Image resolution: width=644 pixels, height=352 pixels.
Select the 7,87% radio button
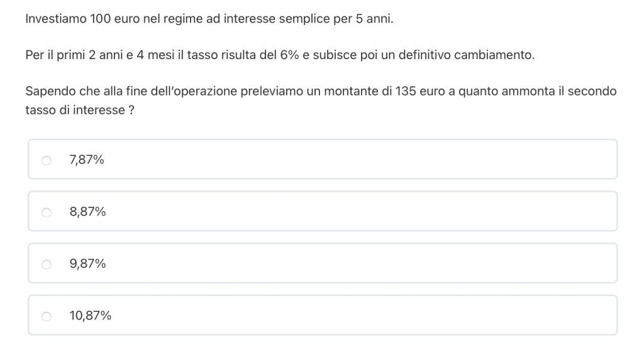coord(47,160)
